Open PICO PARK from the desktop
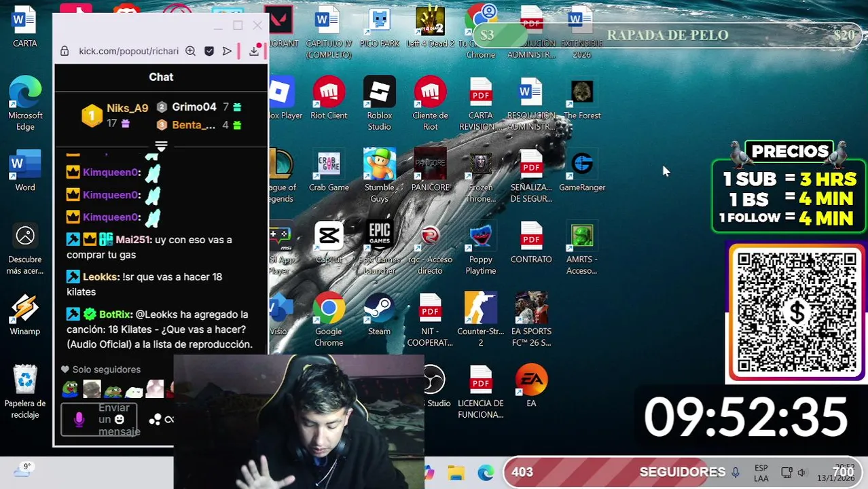 pyautogui.click(x=379, y=27)
